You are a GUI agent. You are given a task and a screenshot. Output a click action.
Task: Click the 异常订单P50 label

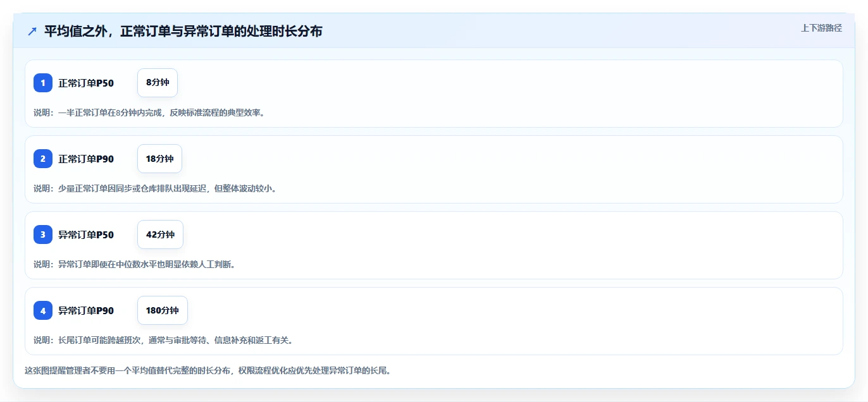(86, 234)
